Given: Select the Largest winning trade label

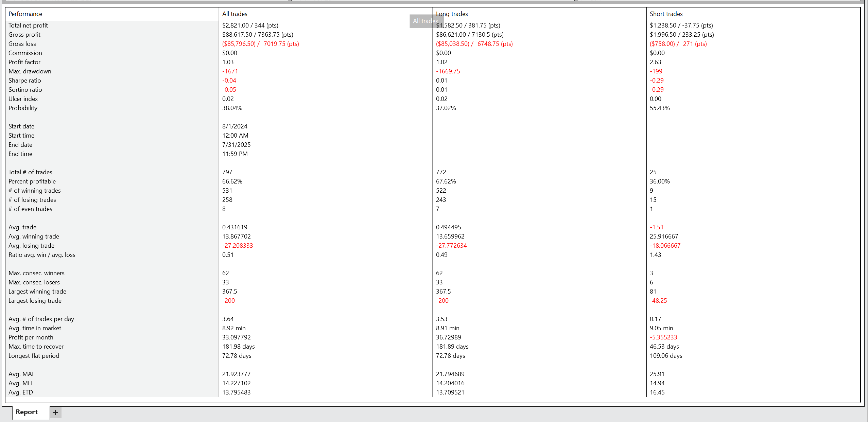Looking at the screenshot, I should pos(37,292).
